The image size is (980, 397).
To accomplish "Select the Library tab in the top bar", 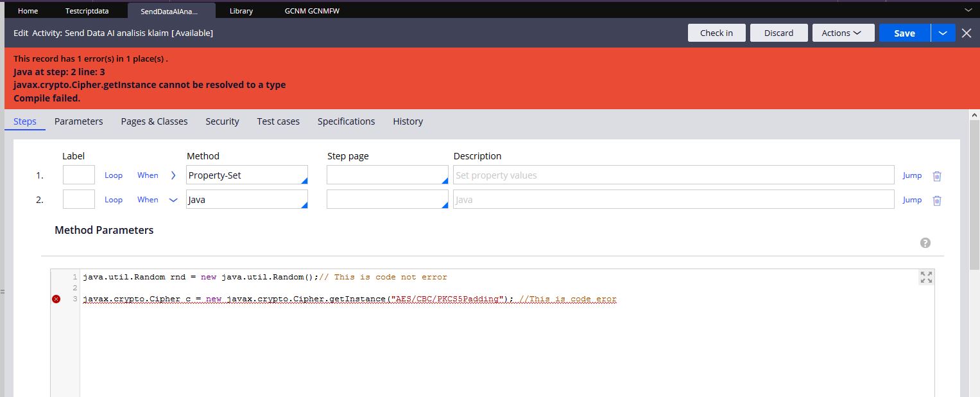I will (x=240, y=10).
